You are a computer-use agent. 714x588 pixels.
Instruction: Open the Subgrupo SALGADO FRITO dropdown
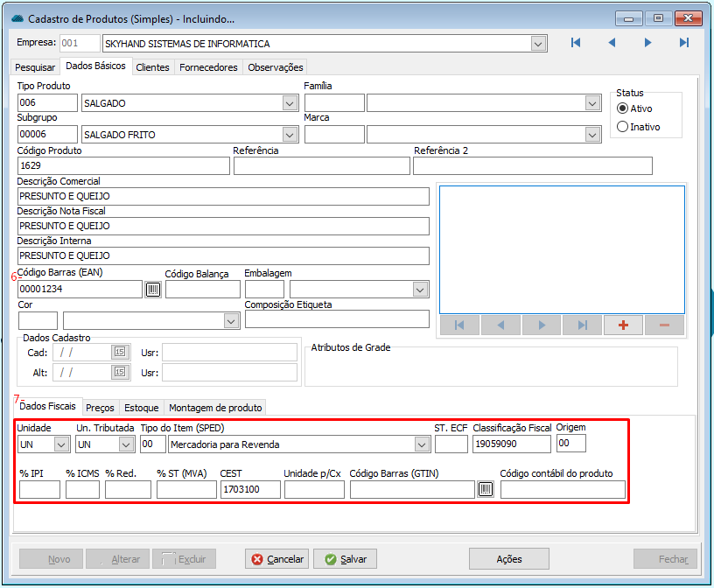(x=290, y=135)
